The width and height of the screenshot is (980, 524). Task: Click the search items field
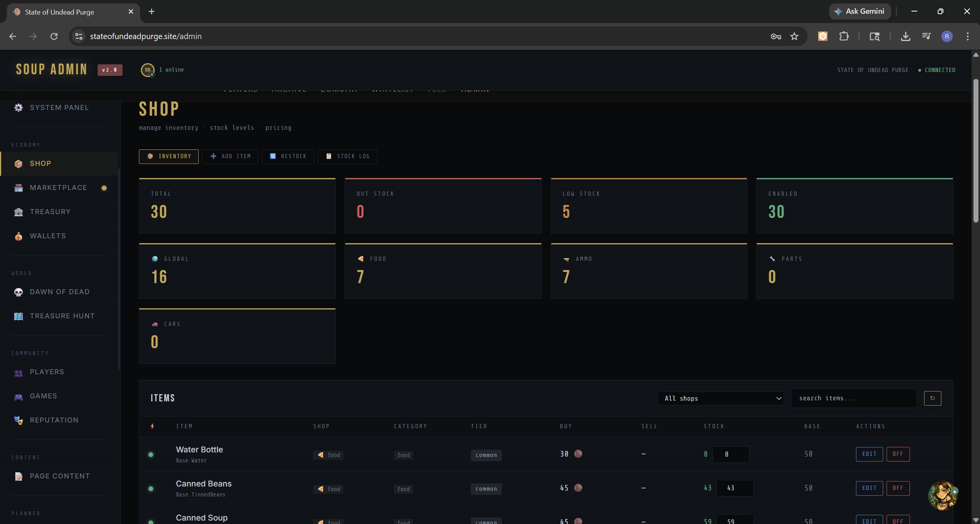(x=854, y=398)
